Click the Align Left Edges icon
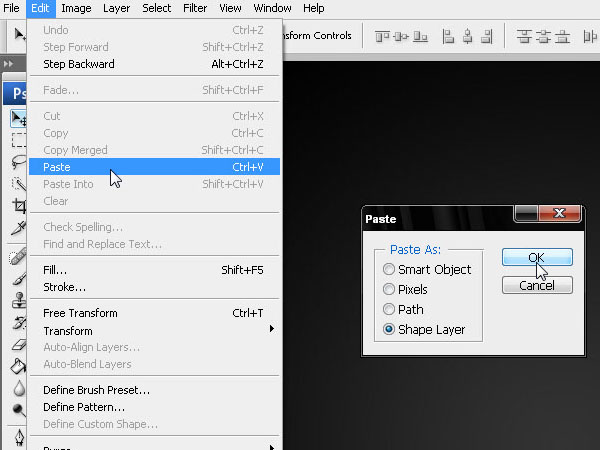Screen dimensions: 600x450 [x=448, y=37]
